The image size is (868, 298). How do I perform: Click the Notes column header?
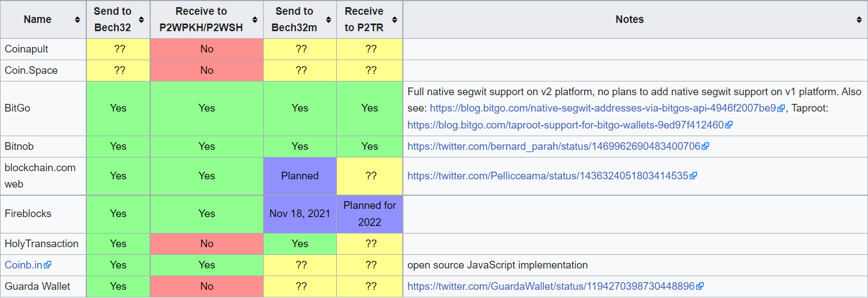pos(635,20)
